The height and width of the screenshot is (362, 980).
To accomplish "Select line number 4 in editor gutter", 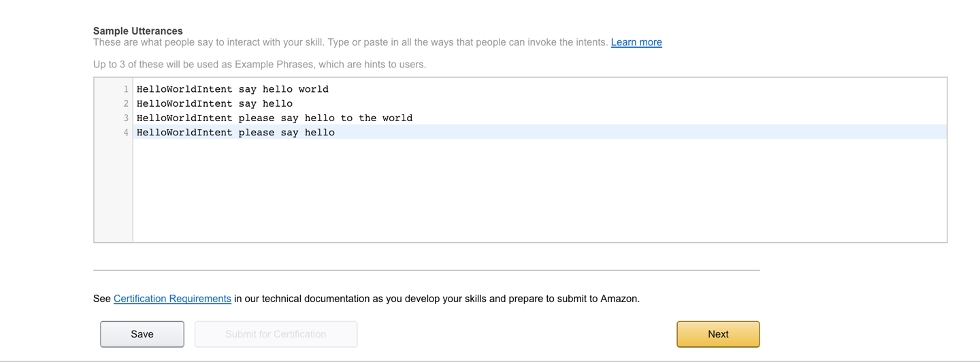I will point(126,133).
